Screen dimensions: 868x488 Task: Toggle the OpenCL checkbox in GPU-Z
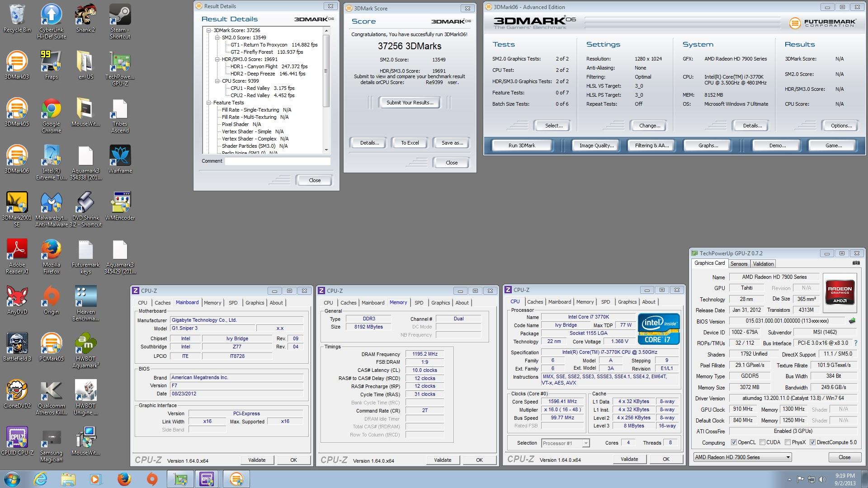(x=734, y=442)
